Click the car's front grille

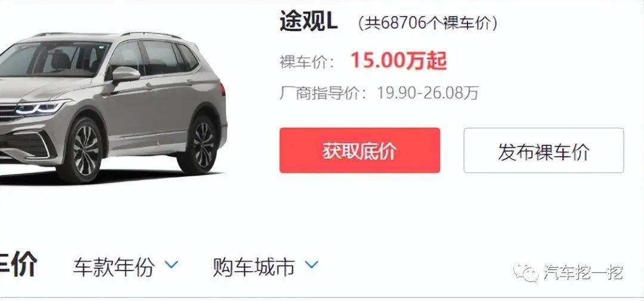point(8,113)
